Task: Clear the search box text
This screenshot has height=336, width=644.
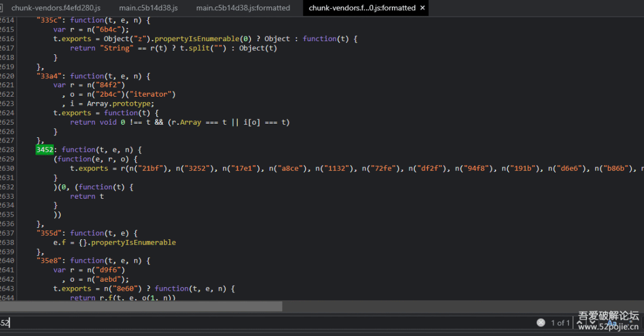Action: [x=540, y=323]
